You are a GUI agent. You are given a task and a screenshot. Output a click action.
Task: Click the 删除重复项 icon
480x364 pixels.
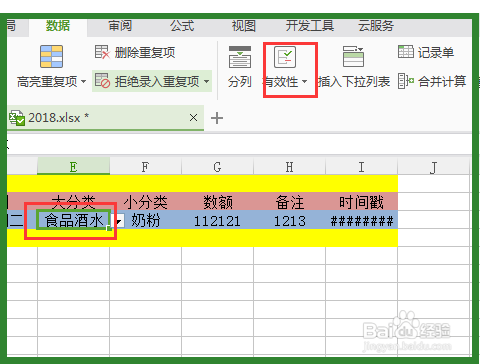coord(102,52)
